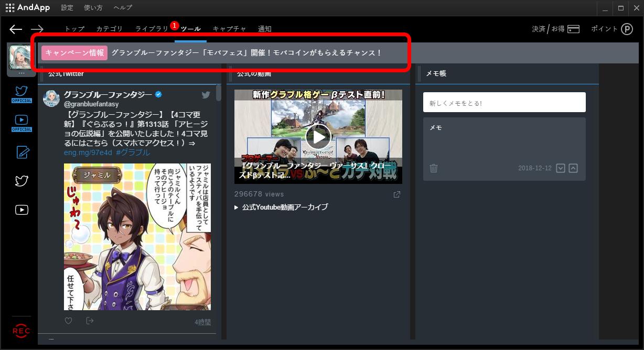644x350 pixels.
Task: Click the Twitter bird icon on the tweet
Action: (x=206, y=95)
